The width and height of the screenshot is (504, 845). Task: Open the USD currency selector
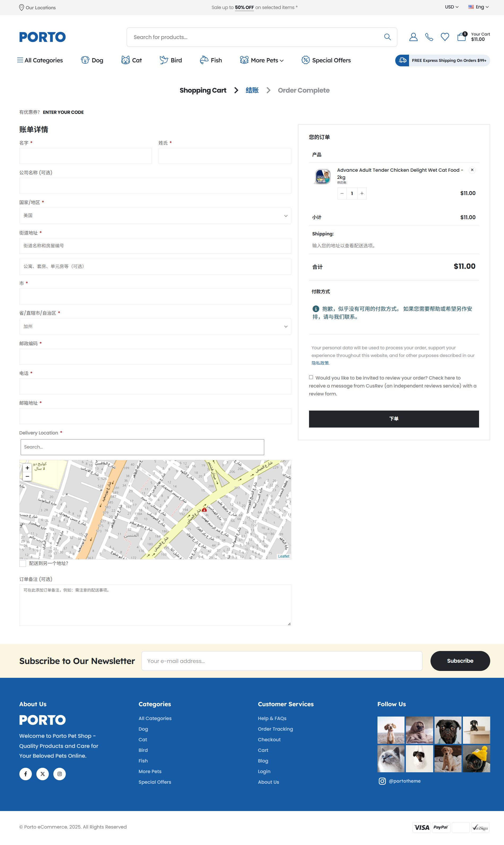pos(451,7)
